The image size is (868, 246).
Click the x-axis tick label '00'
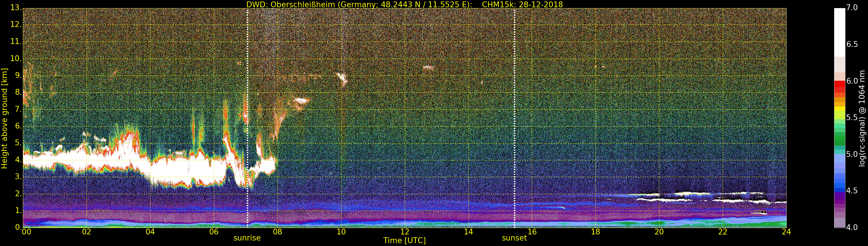coord(26,232)
